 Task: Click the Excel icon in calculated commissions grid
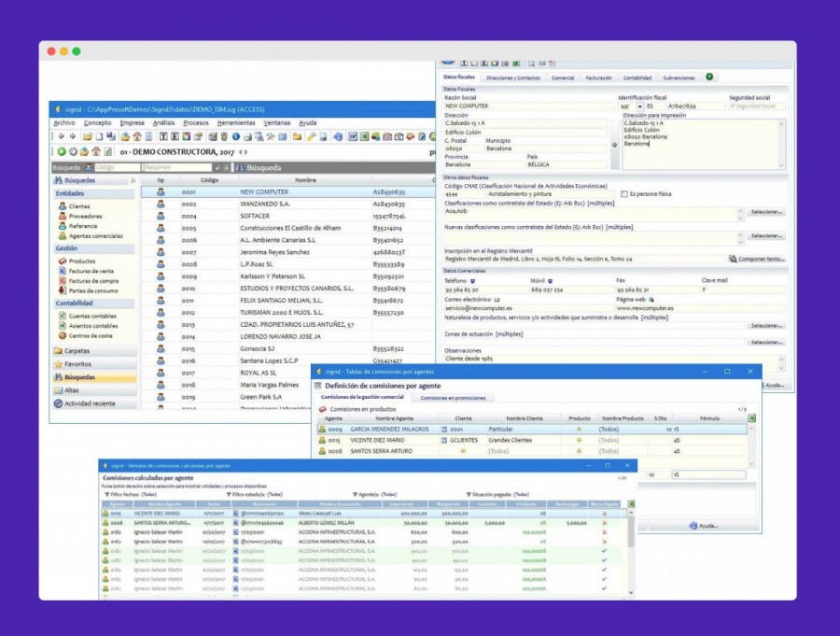[x=631, y=504]
